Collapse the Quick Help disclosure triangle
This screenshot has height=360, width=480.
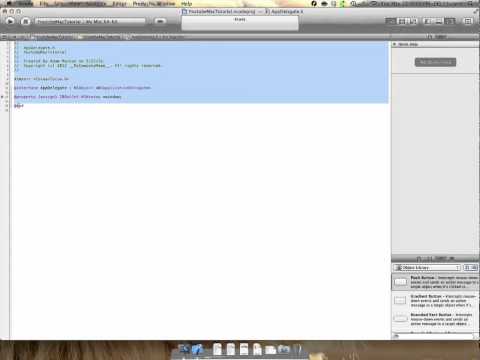pyautogui.click(x=395, y=44)
